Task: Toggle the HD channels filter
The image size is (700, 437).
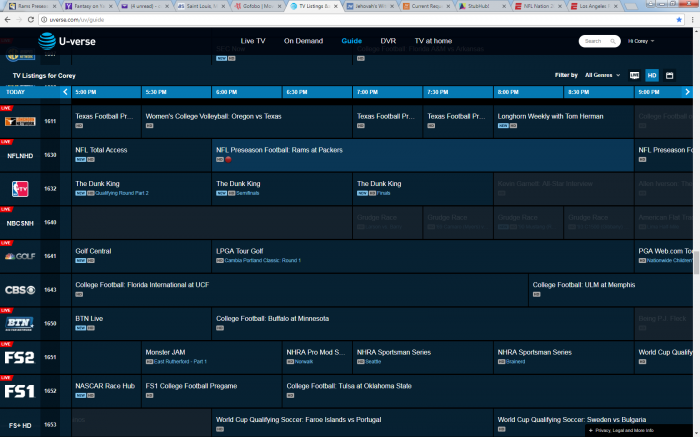Action: (652, 75)
